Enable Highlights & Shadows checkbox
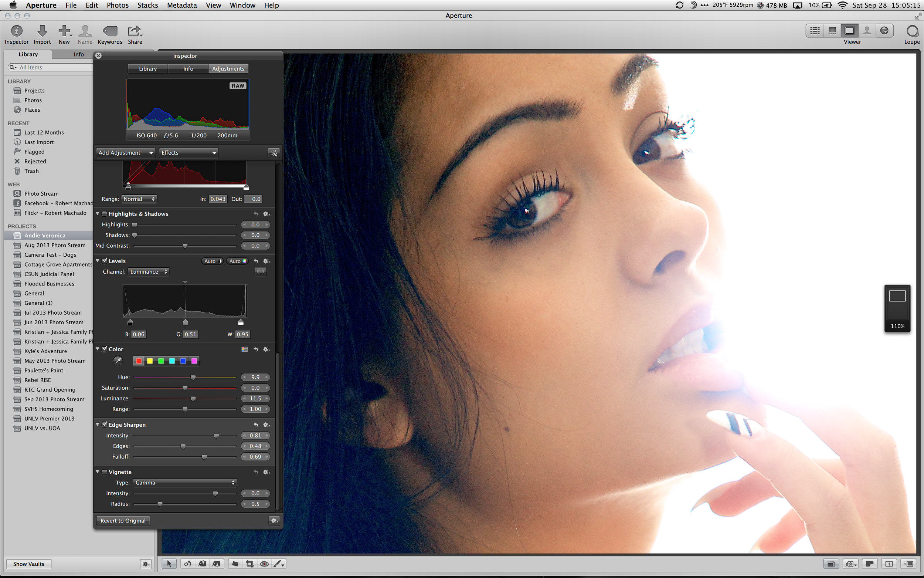924x578 pixels. coord(104,214)
